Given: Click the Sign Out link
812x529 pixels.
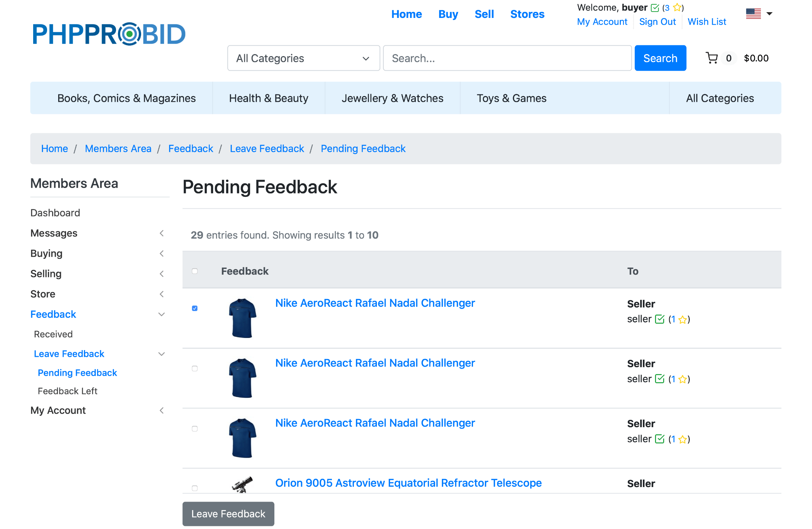Looking at the screenshot, I should pyautogui.click(x=657, y=22).
